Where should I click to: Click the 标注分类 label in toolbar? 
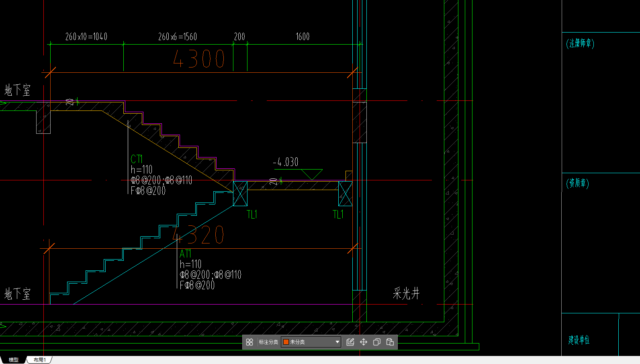pyautogui.click(x=268, y=342)
